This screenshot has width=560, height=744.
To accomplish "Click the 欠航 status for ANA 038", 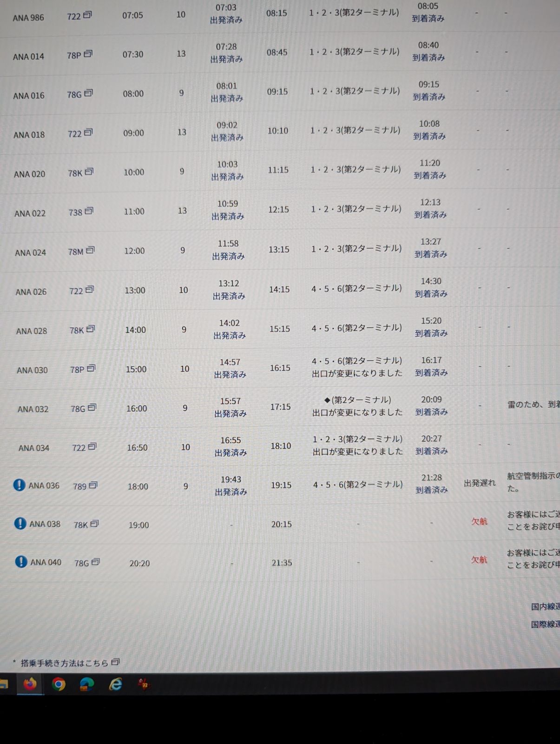I will 480,521.
